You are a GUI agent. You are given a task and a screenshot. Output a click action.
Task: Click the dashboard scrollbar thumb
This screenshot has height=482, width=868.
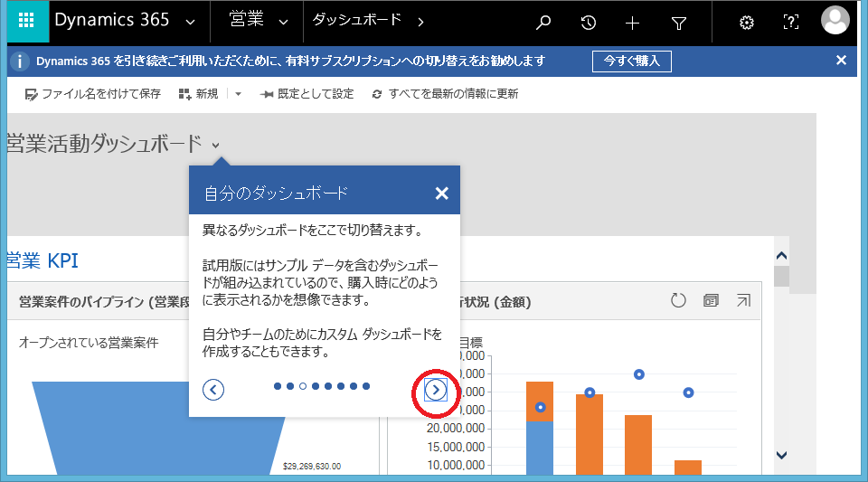coord(781,276)
